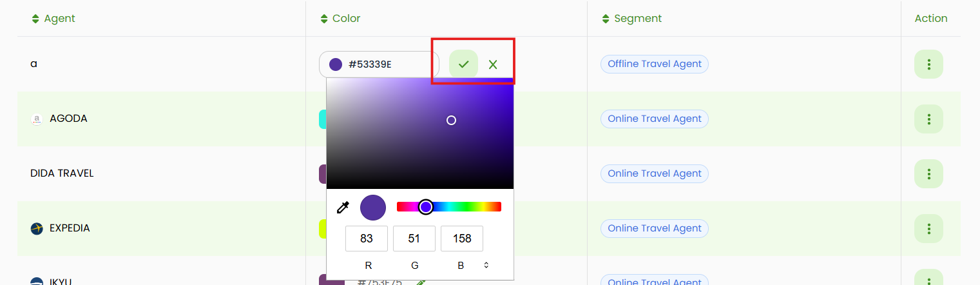The height and width of the screenshot is (285, 980).
Task: Open the action menu for agent 'a'
Action: click(x=928, y=64)
